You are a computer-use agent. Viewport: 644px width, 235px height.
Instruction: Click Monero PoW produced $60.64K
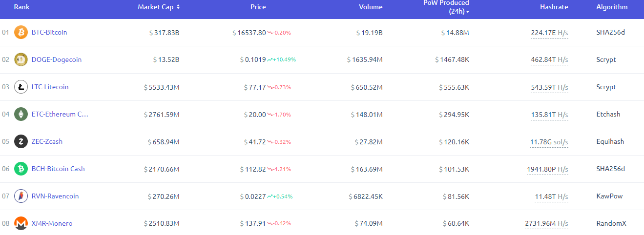pyautogui.click(x=456, y=224)
